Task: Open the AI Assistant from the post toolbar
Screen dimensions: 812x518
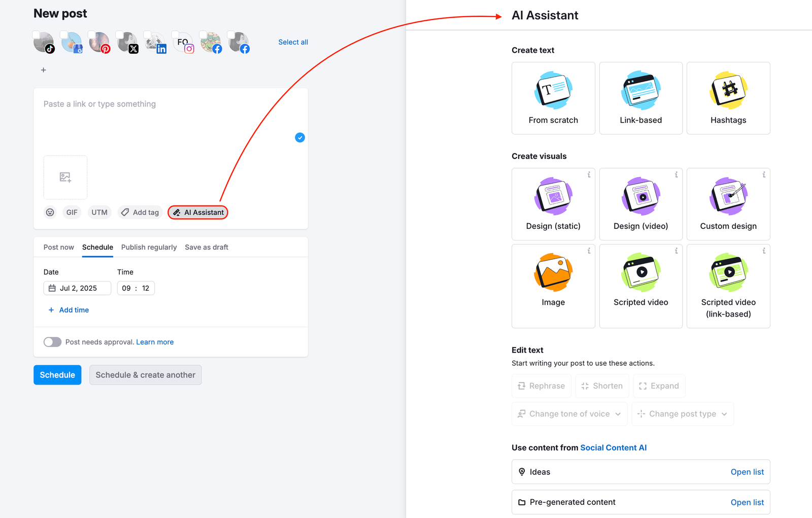Action: pyautogui.click(x=197, y=212)
